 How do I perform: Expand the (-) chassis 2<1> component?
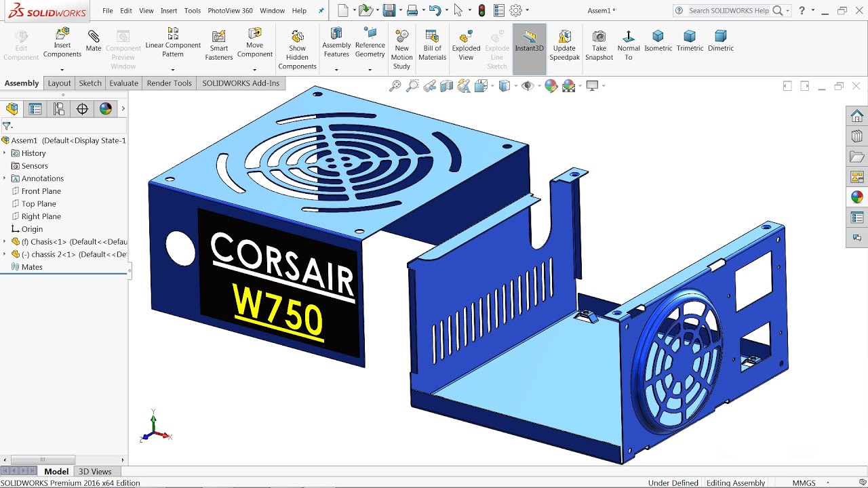pyautogui.click(x=4, y=254)
